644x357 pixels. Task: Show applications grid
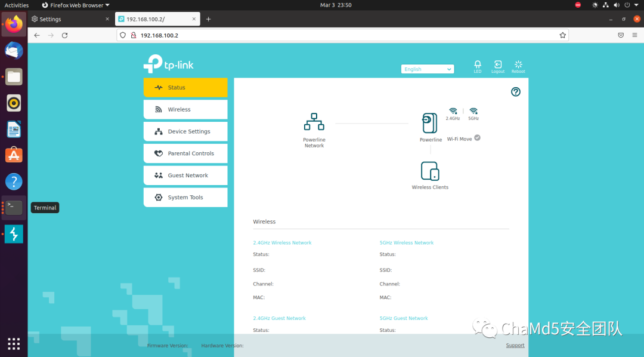[14, 343]
